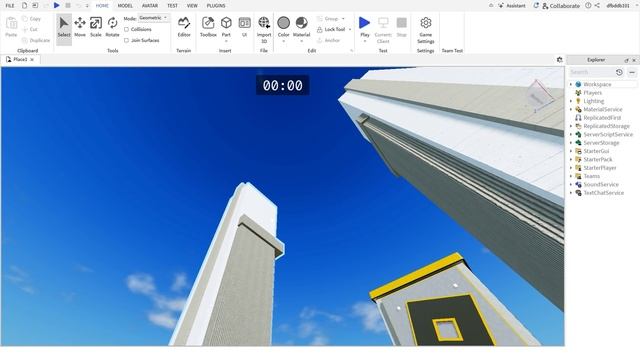
Task: Click the 00:00 timer display
Action: tap(282, 85)
